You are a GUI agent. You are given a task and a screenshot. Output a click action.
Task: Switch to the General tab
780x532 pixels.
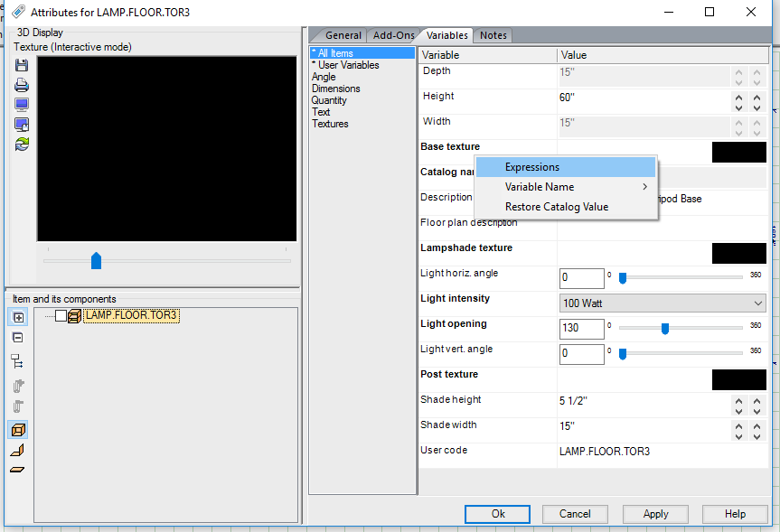[x=343, y=35]
